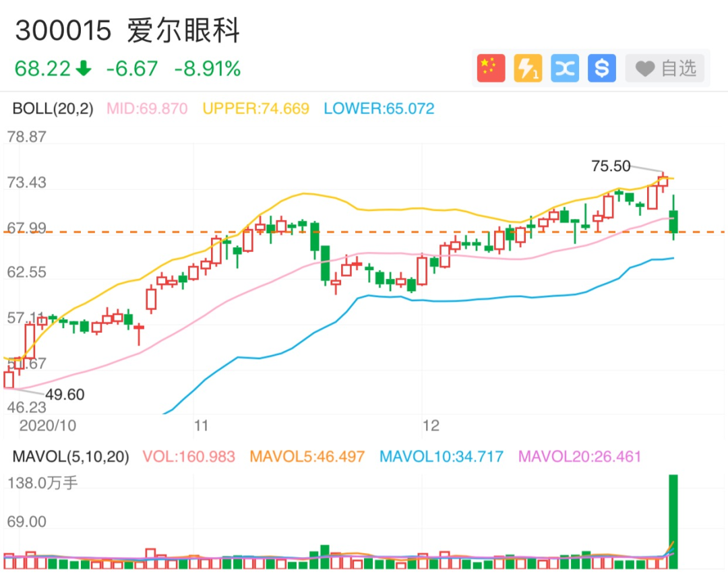Click the current price 68.22

tap(42, 69)
